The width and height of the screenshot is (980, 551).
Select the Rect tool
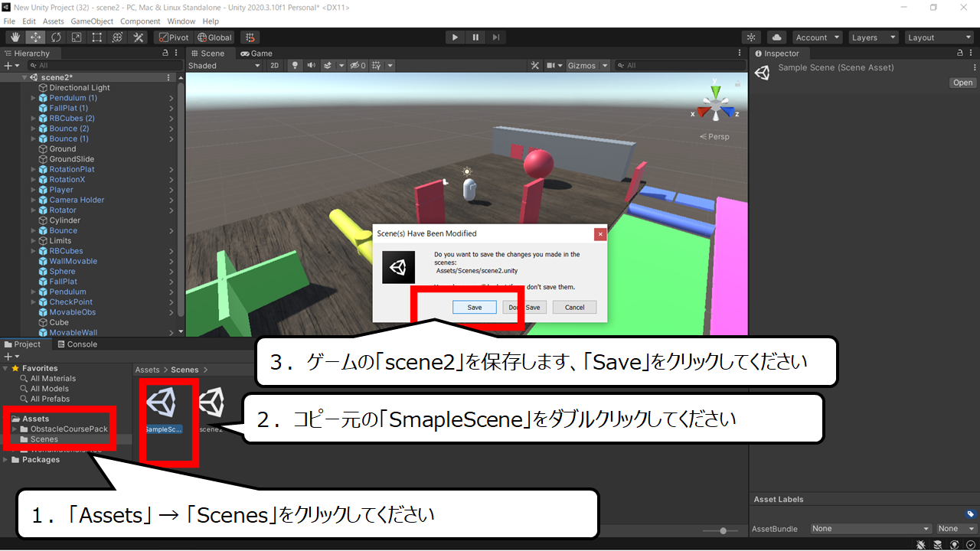(97, 37)
